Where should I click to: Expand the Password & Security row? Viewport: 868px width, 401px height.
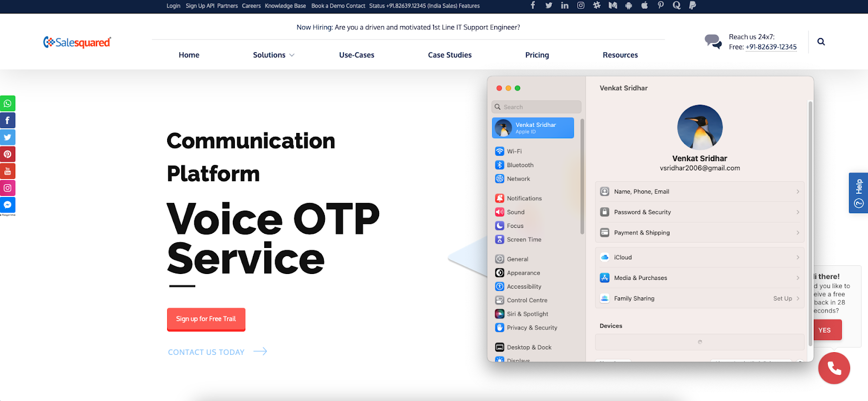[699, 212]
